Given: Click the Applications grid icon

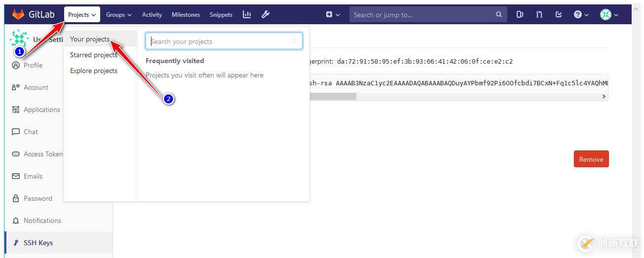Looking at the screenshot, I should (x=16, y=110).
